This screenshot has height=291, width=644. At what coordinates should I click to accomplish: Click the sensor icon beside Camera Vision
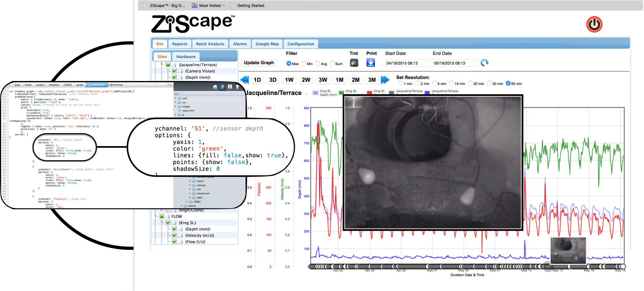pyautogui.click(x=181, y=71)
